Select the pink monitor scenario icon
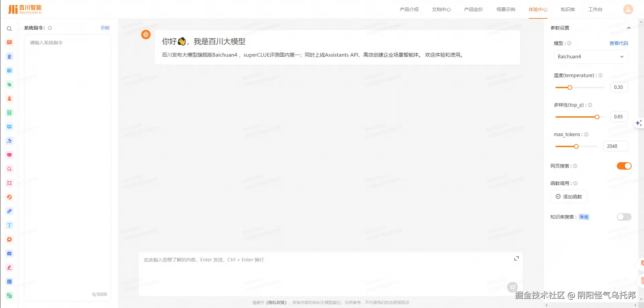 click(9, 155)
